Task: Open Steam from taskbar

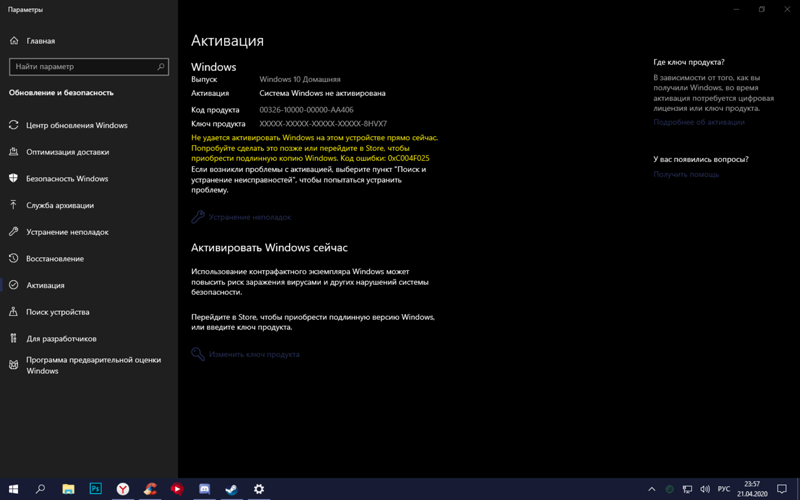Action: pos(232,489)
